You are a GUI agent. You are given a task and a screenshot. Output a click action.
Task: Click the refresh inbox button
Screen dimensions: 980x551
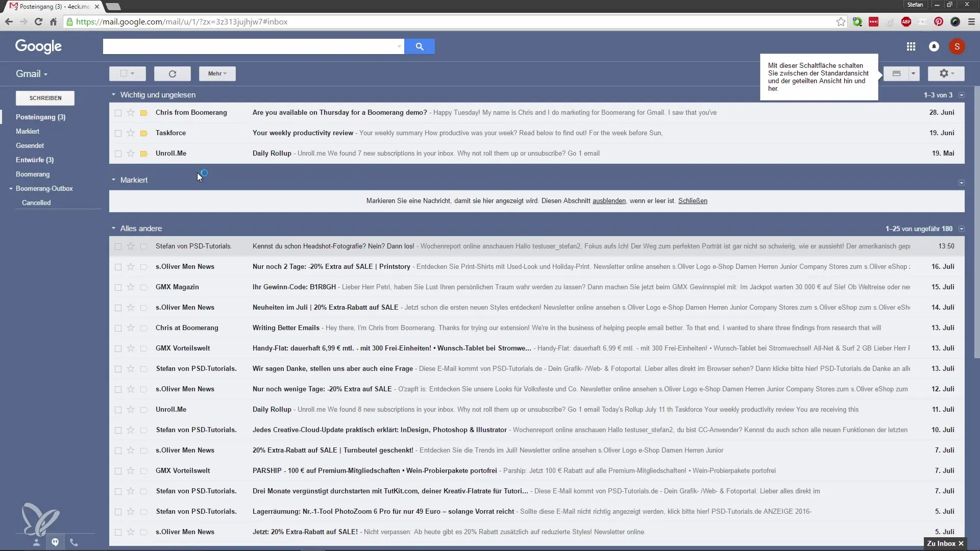pos(172,73)
